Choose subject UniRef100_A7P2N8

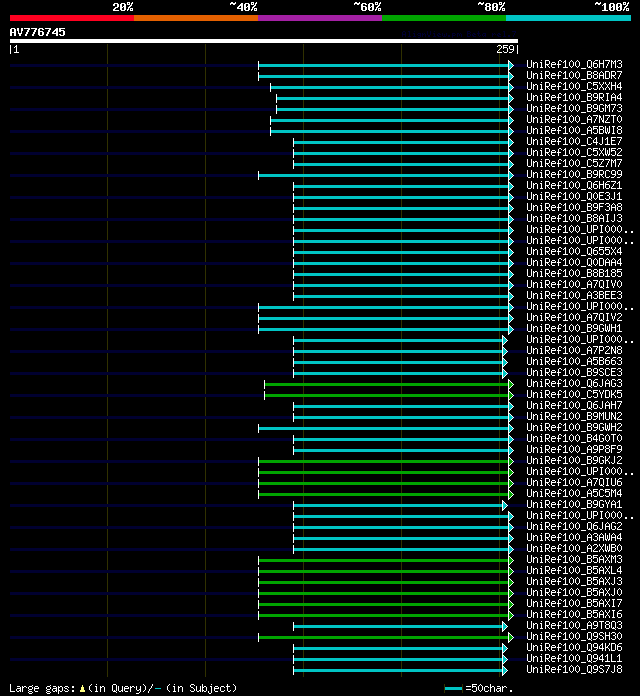point(574,351)
